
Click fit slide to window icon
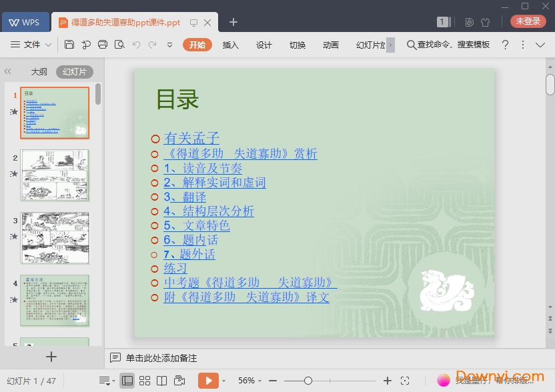(x=405, y=381)
